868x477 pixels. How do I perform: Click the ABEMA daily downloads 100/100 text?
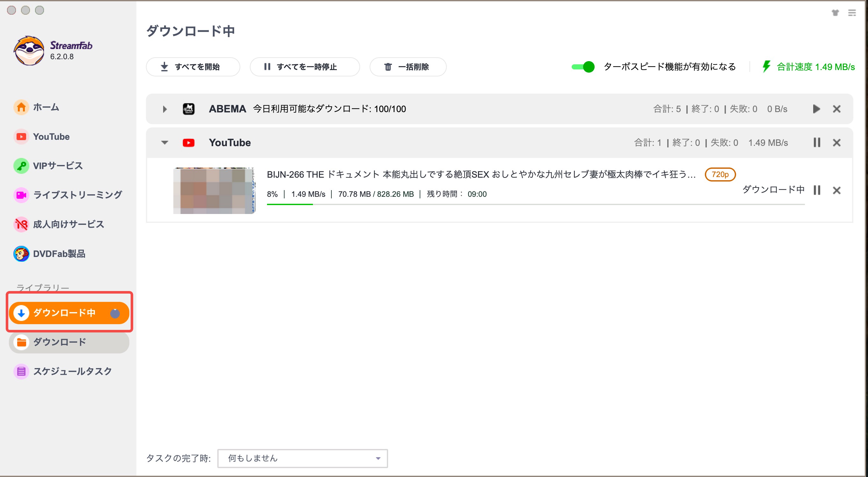[x=329, y=109]
